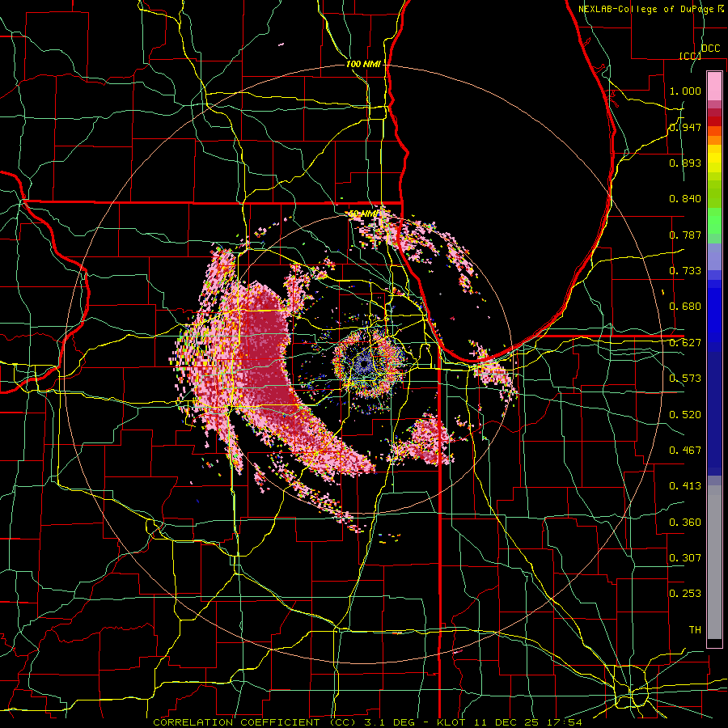Click the 0.467 scale value
This screenshot has height=728, width=728.
click(685, 451)
